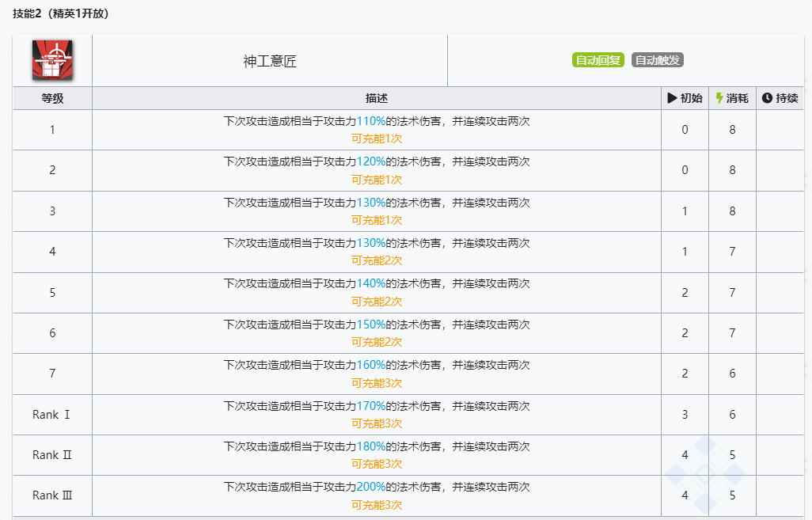This screenshot has height=520, width=812.
Task: Select level 6 row label
Action: pos(52,332)
